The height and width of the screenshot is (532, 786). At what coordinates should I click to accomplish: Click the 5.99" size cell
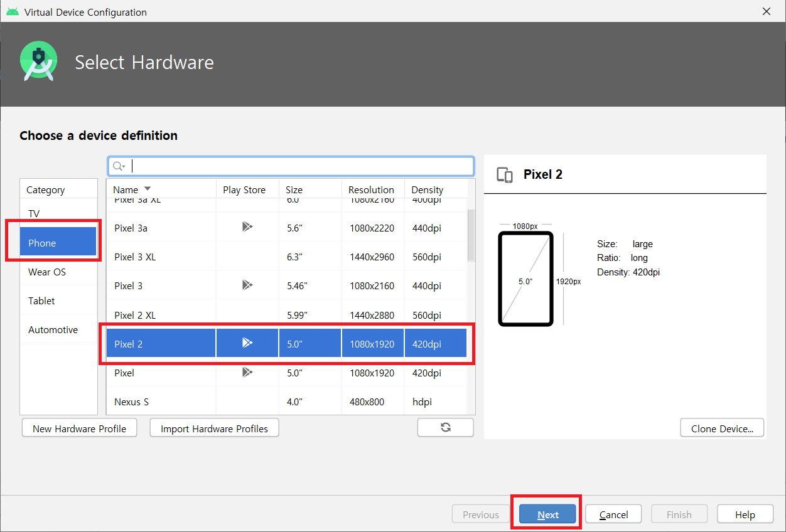(310, 314)
